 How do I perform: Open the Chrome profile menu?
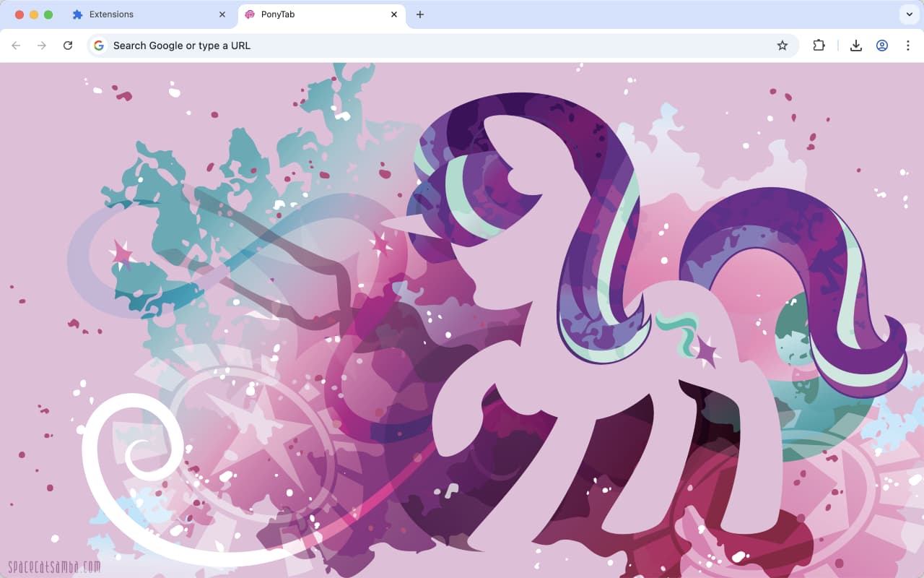882,46
